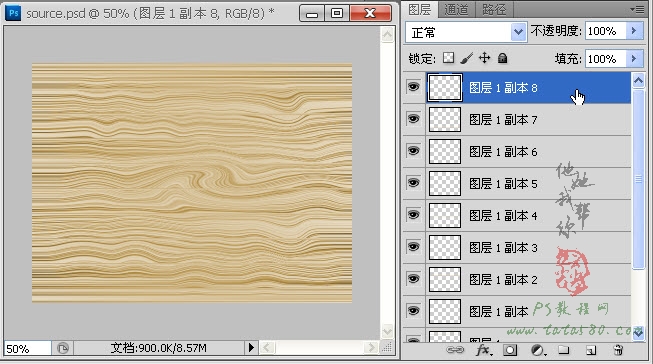Select layer 图层 1 副本 6
Screen dimensions: 653x364
tap(528, 152)
